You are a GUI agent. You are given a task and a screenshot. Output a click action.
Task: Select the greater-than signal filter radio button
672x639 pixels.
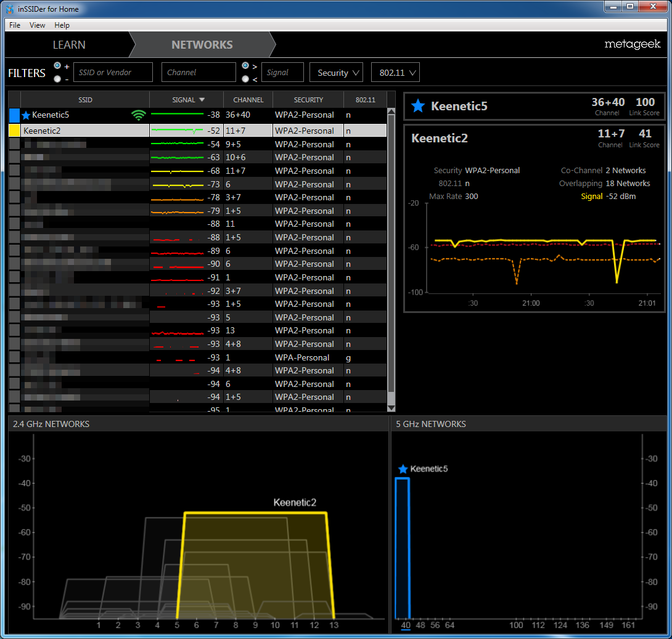pyautogui.click(x=245, y=65)
